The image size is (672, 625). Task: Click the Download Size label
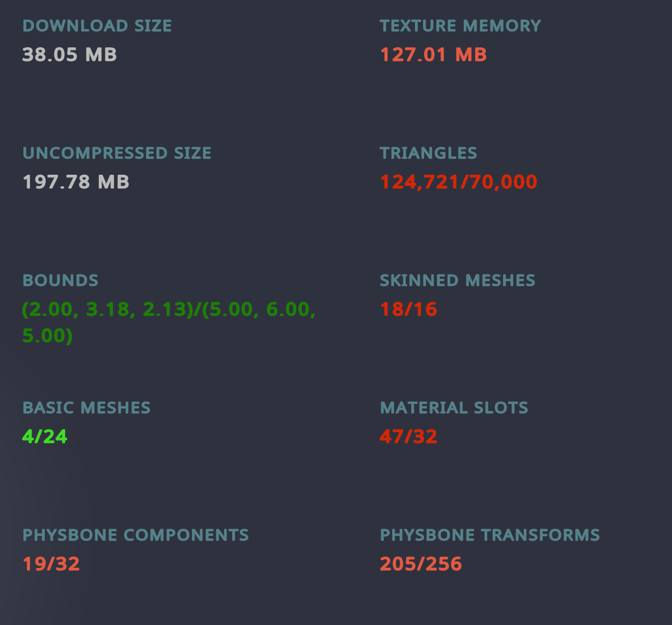pos(97,26)
